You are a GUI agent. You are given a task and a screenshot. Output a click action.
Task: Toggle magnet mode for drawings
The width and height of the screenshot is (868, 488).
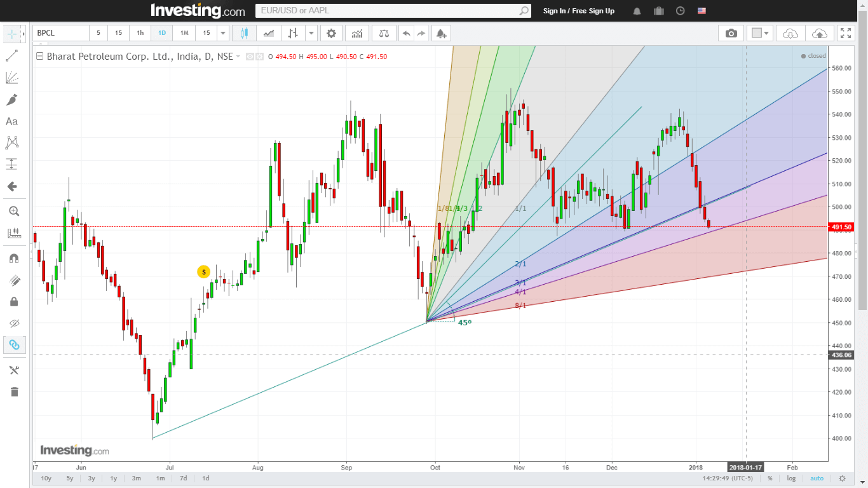pos(14,259)
